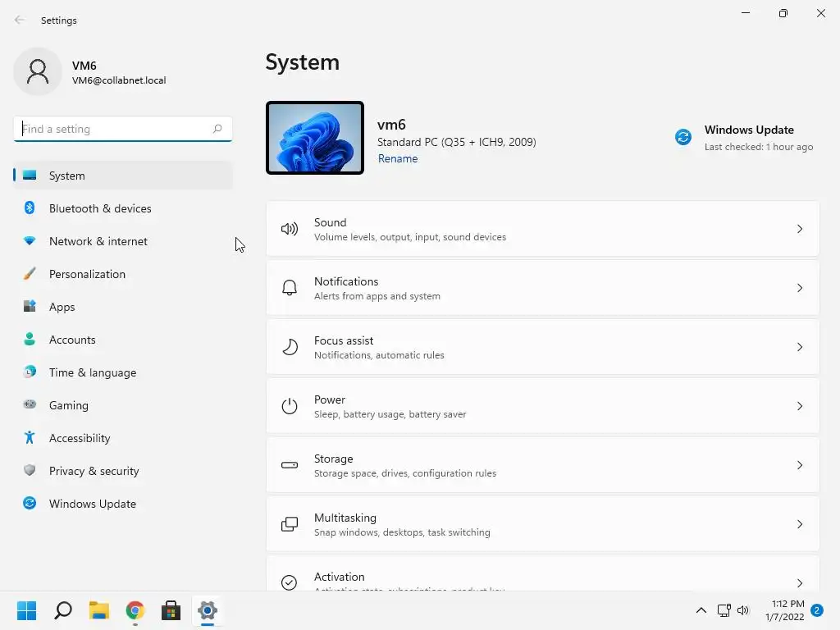This screenshot has width=840, height=630.
Task: Open Gaming settings
Action: pos(123,405)
